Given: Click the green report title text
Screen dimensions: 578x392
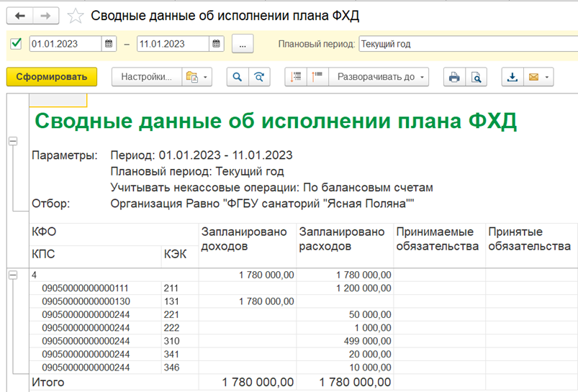Looking at the screenshot, I should pos(276,121).
